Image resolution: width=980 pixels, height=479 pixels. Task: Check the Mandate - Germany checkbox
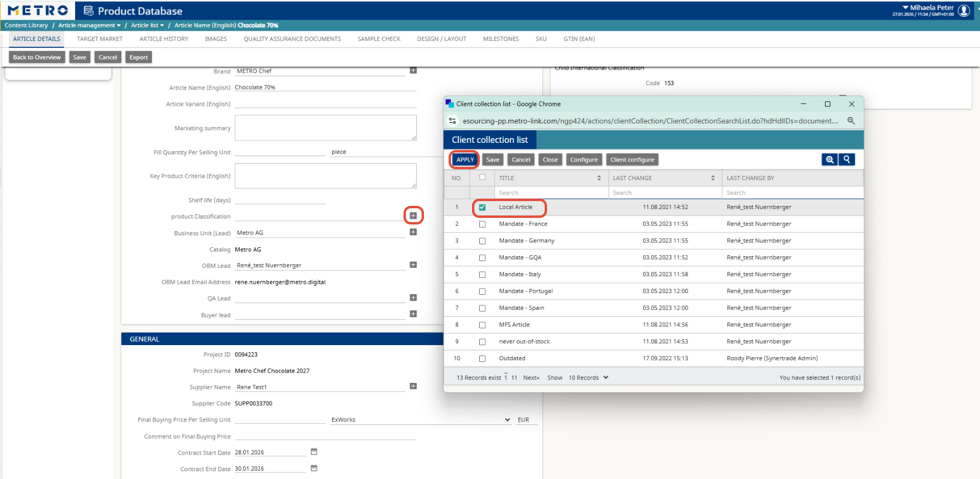point(482,241)
